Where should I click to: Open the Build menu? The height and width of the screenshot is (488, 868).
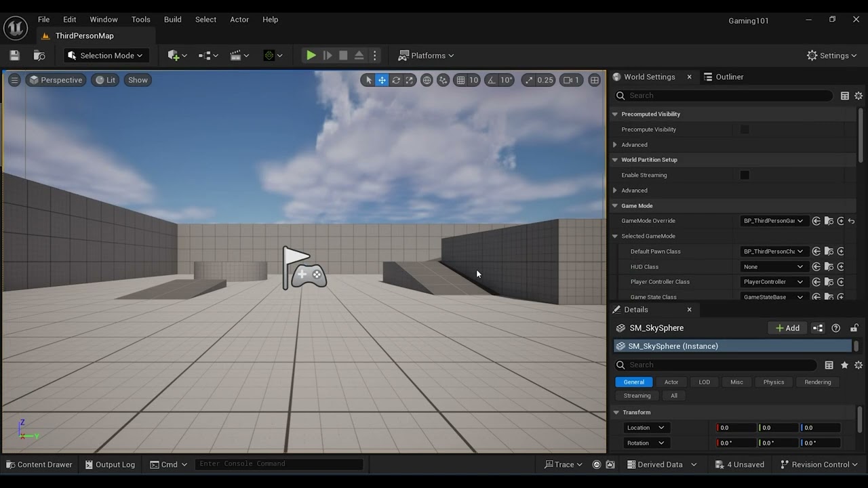173,20
